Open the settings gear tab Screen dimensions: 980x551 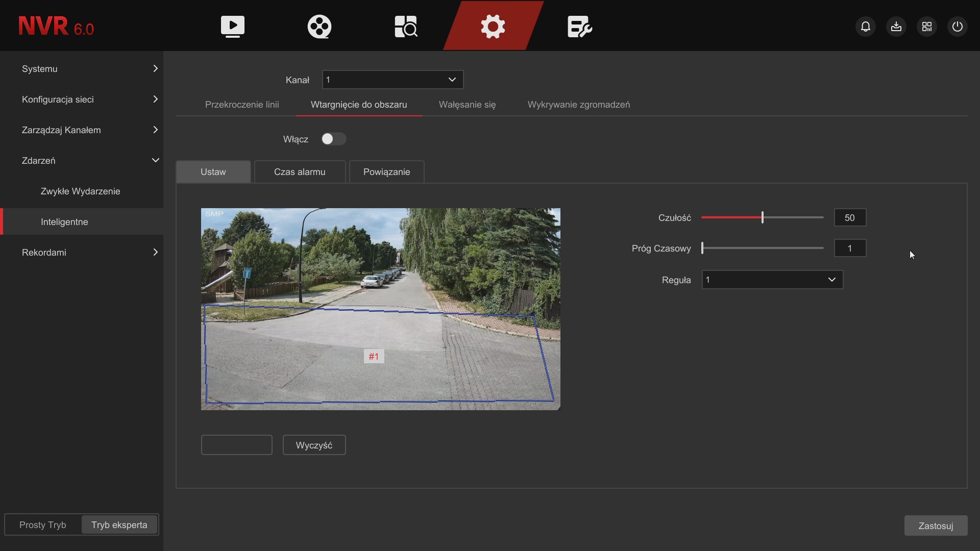pyautogui.click(x=493, y=27)
